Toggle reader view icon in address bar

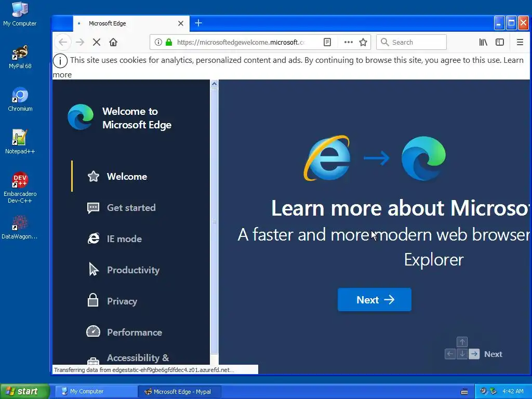coord(327,42)
